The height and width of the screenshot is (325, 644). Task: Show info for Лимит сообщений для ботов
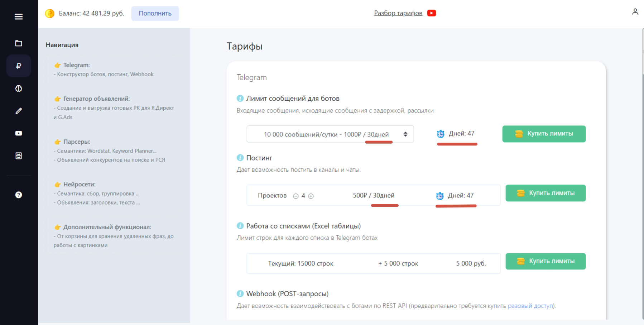point(240,99)
